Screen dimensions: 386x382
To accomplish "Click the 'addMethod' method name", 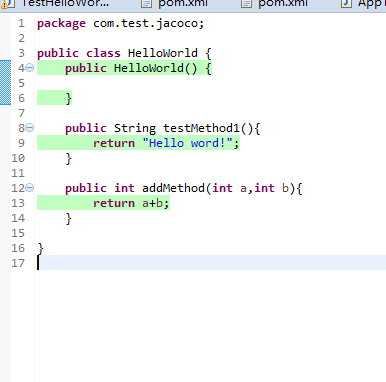I will pos(173,188).
